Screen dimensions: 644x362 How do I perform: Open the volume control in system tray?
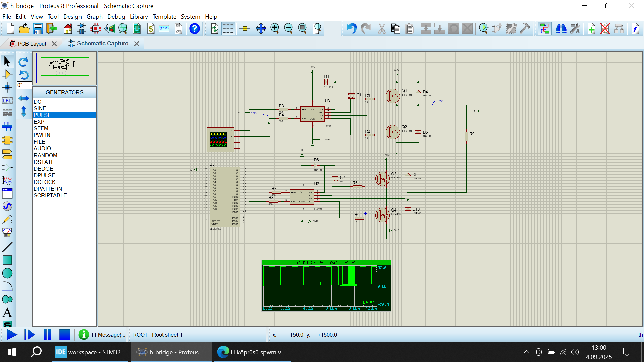pyautogui.click(x=575, y=352)
